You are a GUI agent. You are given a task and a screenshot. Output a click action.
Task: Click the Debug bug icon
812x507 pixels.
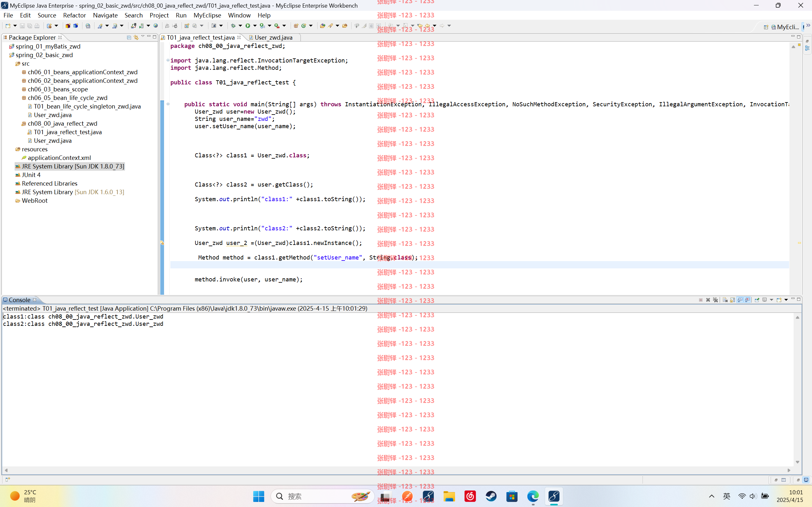click(233, 26)
